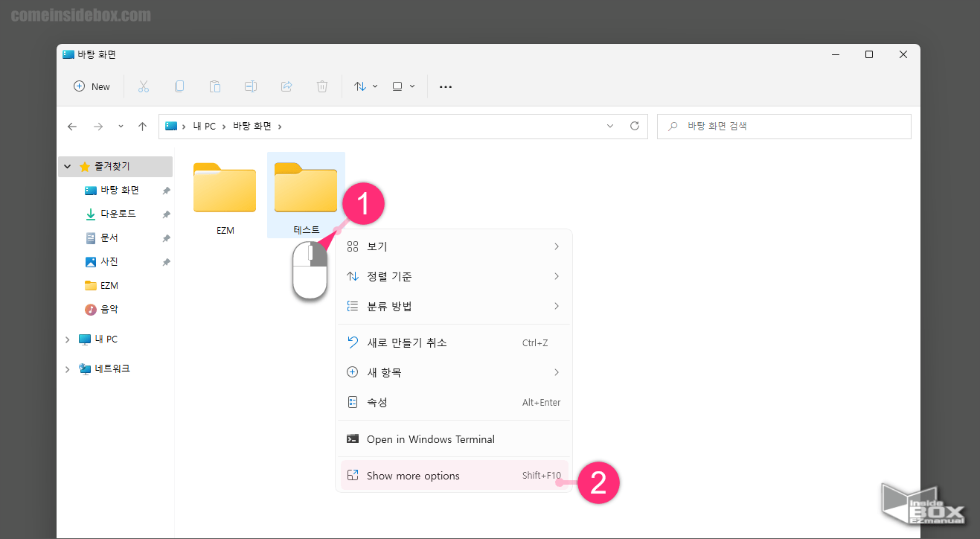Collapse the 즐겨찾기 section

(68, 167)
